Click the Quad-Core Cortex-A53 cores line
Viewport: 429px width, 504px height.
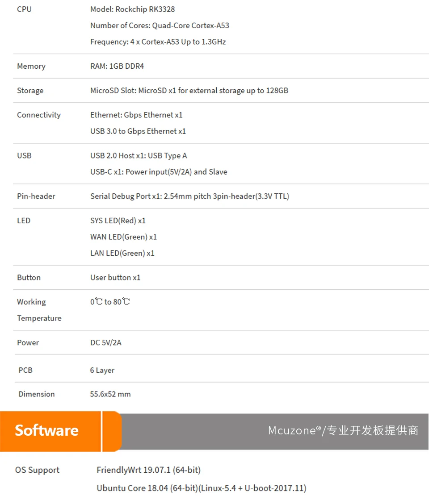pos(160,25)
